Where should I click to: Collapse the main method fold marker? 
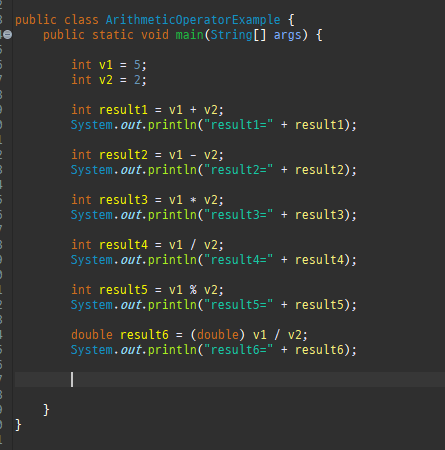7,34
